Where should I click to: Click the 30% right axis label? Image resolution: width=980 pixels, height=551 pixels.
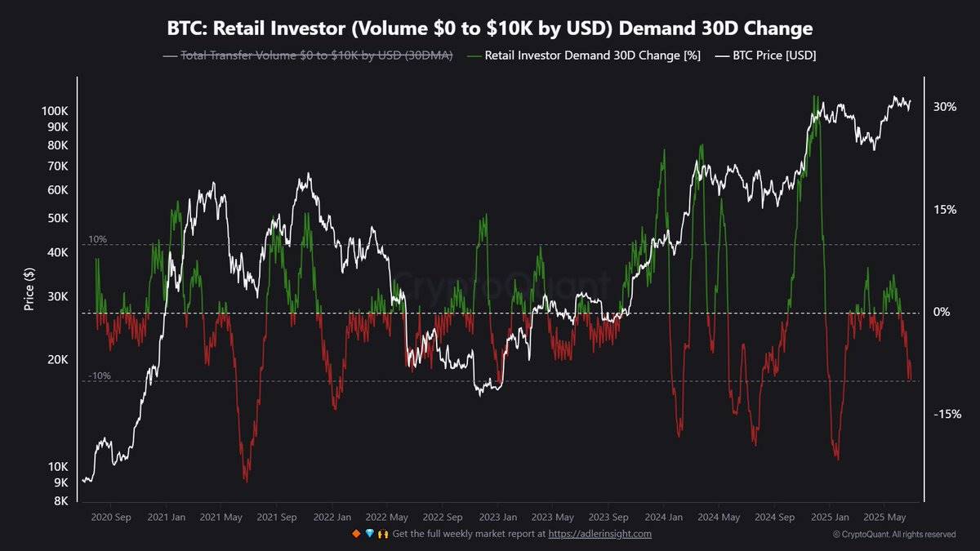click(x=945, y=107)
